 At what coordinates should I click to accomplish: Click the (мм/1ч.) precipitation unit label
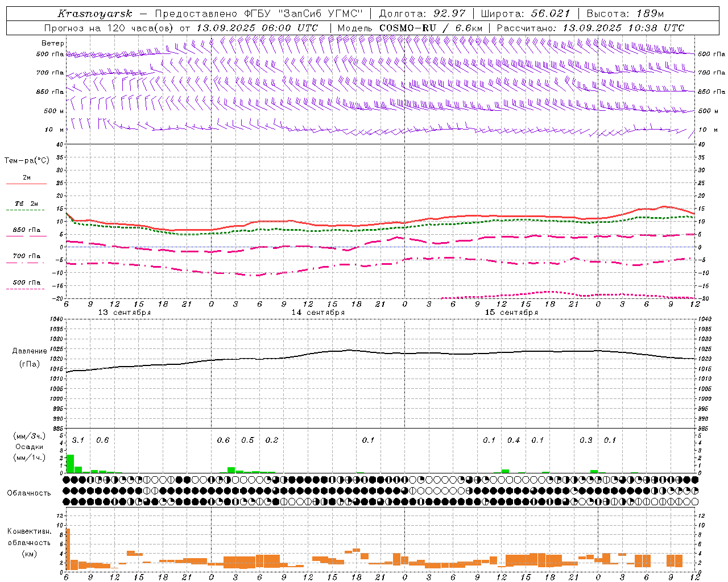pyautogui.click(x=30, y=457)
